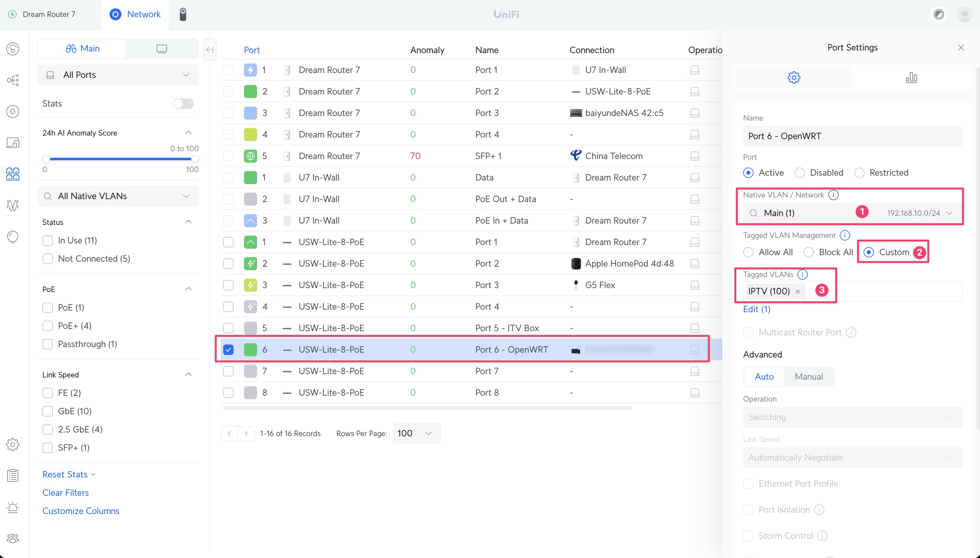Click the Edit (1) tagged VLANs link
This screenshot has height=558, width=980.
pyautogui.click(x=757, y=309)
